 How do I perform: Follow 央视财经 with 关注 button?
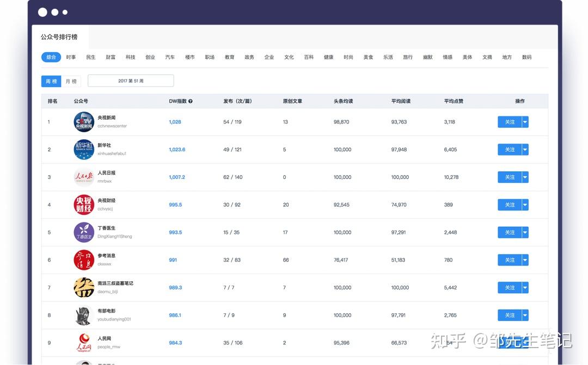click(510, 205)
